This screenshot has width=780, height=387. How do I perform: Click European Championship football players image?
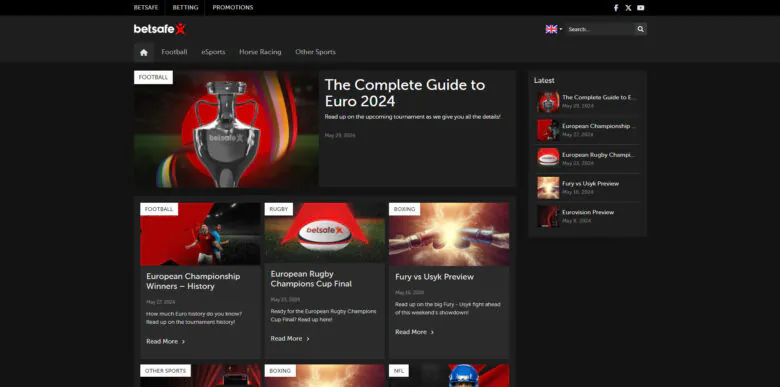tap(200, 234)
